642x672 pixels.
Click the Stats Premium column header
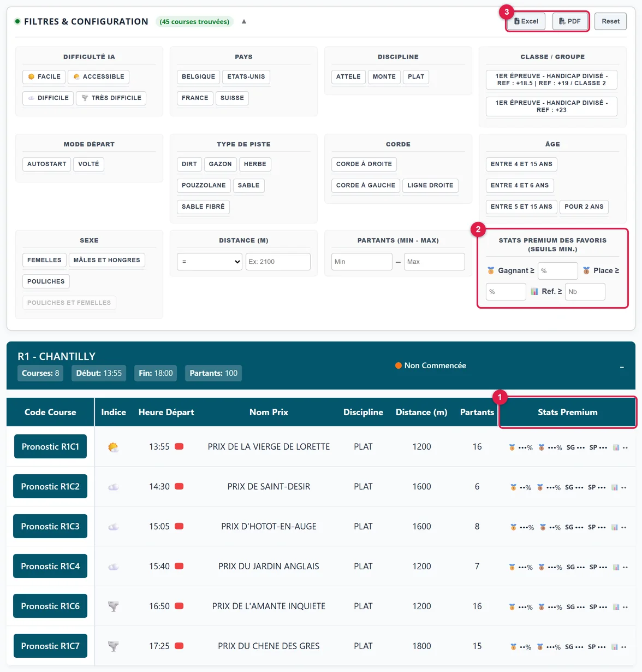pyautogui.click(x=568, y=412)
